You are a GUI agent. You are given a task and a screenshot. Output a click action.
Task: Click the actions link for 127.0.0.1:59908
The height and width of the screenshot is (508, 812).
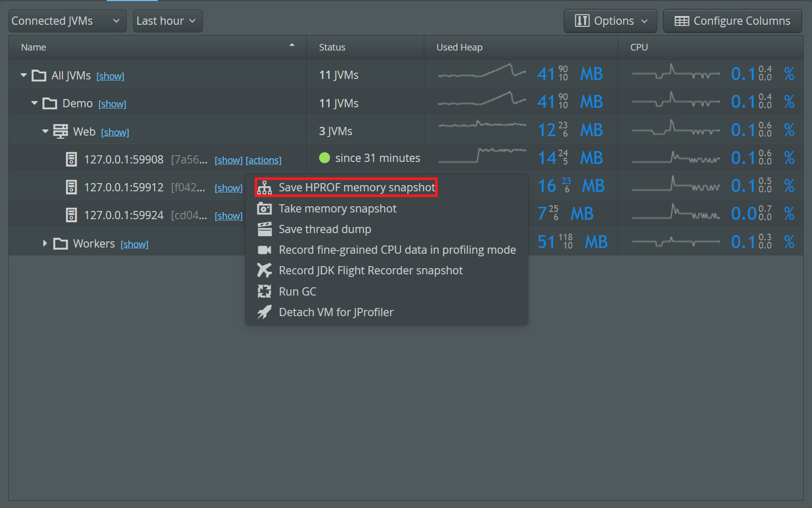[x=263, y=160]
